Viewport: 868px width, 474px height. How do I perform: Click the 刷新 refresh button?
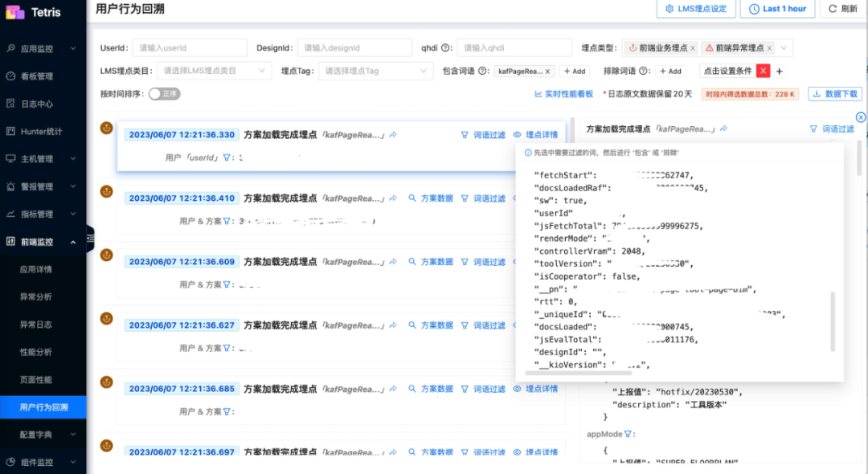coord(843,9)
